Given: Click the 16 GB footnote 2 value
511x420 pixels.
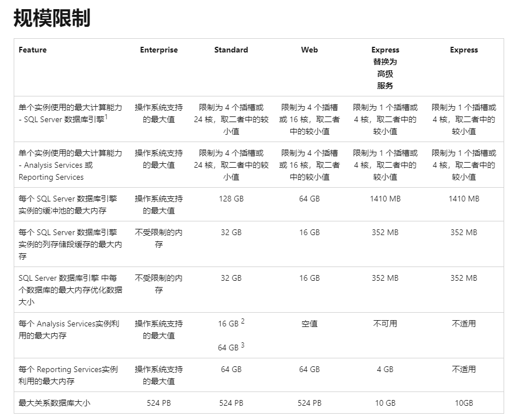Looking at the screenshot, I should tap(231, 323).
